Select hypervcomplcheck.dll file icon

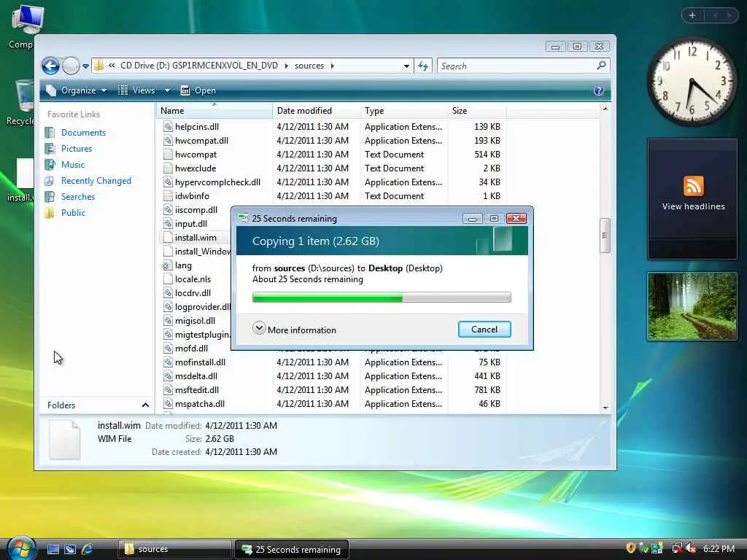[x=168, y=182]
